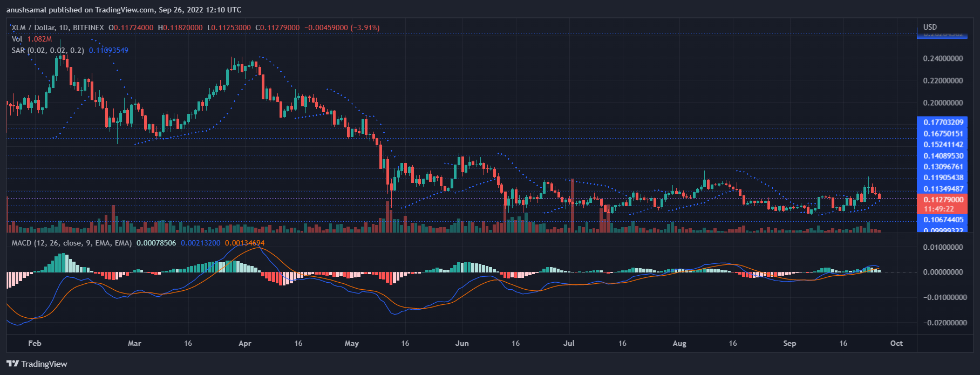Click the 0.11905438 price level tag
The height and width of the screenshot is (375, 980).
pos(943,178)
